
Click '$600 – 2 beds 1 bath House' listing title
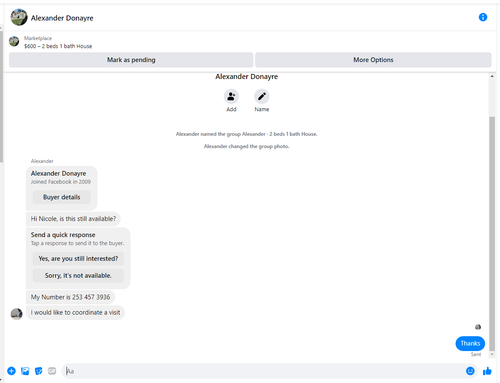(58, 46)
